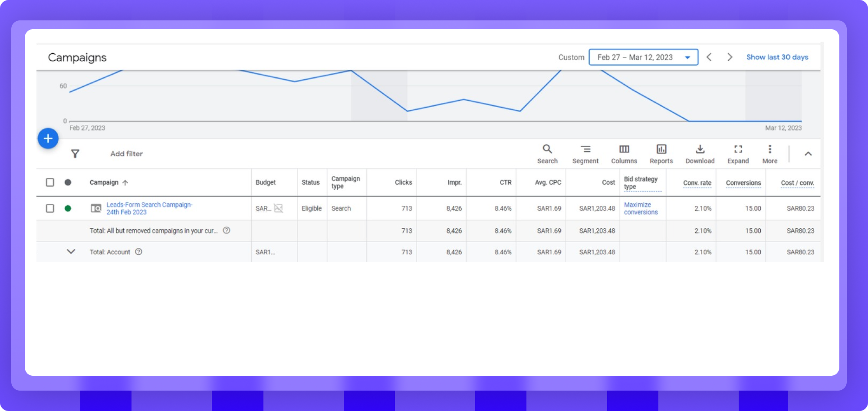The image size is (868, 411).
Task: Download the campaigns table
Action: point(700,154)
